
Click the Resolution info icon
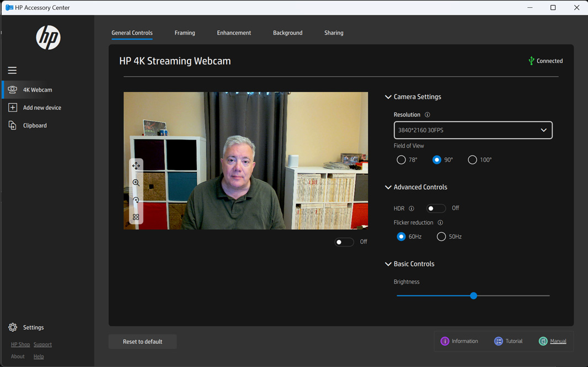pyautogui.click(x=427, y=115)
